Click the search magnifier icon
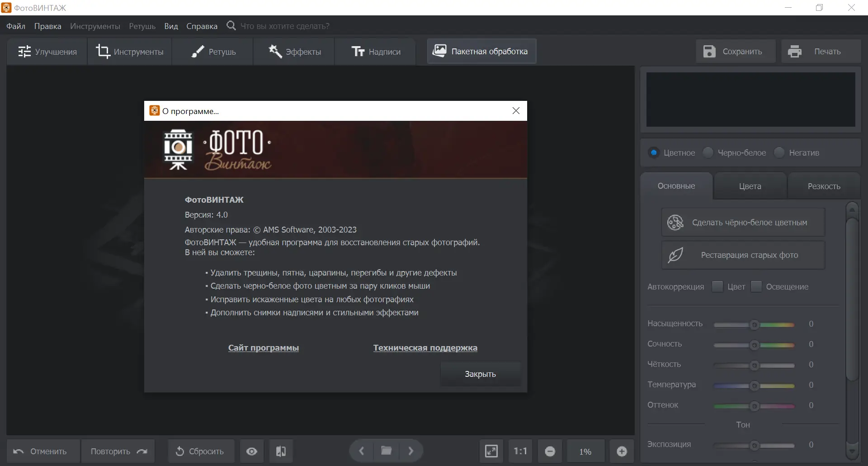 tap(231, 25)
